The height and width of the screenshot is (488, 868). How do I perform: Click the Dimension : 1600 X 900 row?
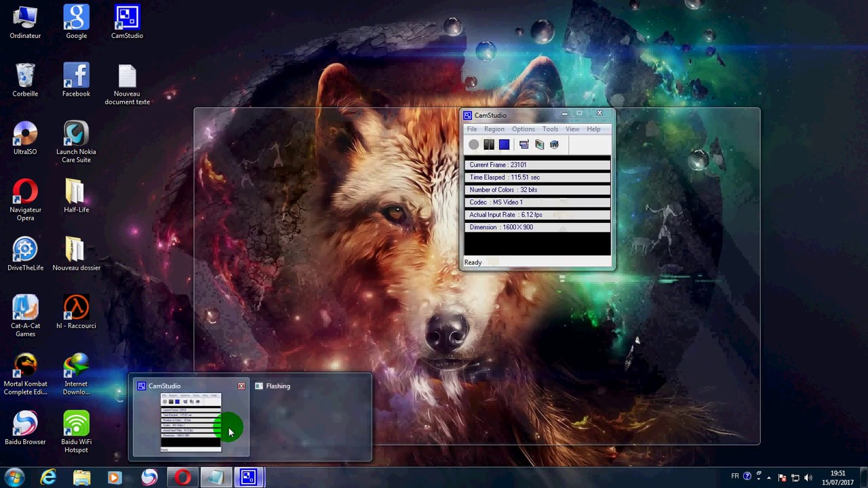pos(537,227)
